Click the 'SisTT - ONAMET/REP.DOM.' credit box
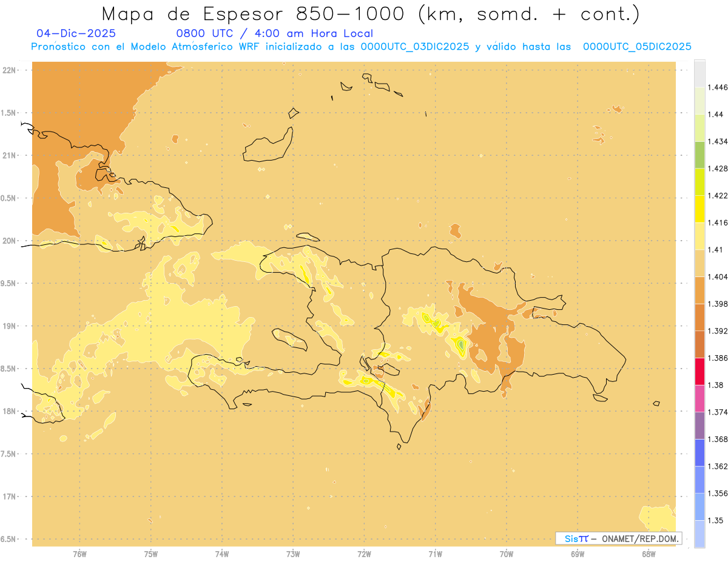The width and height of the screenshot is (728, 562). (619, 538)
